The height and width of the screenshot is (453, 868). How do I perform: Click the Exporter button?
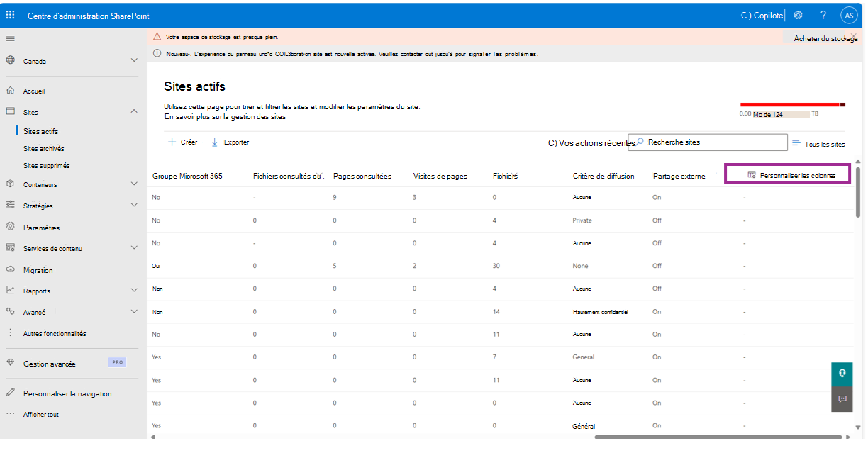coord(230,142)
